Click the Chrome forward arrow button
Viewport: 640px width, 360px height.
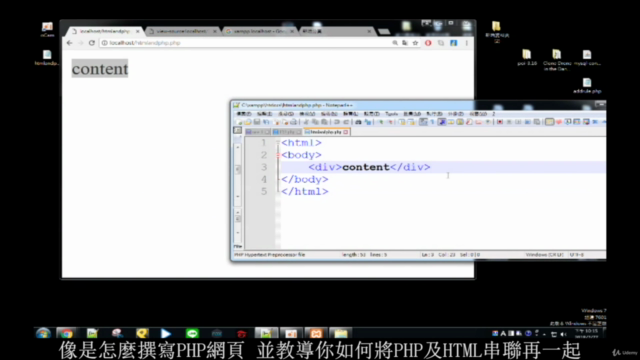point(80,43)
